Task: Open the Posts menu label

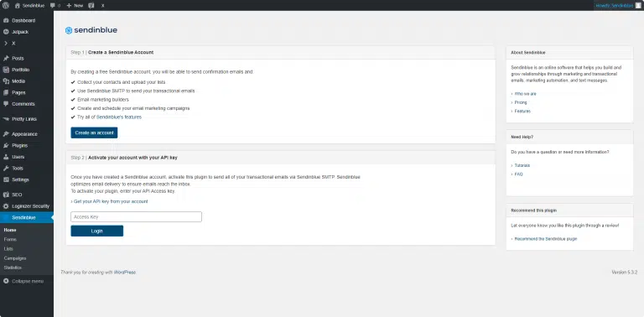Action: point(18,59)
